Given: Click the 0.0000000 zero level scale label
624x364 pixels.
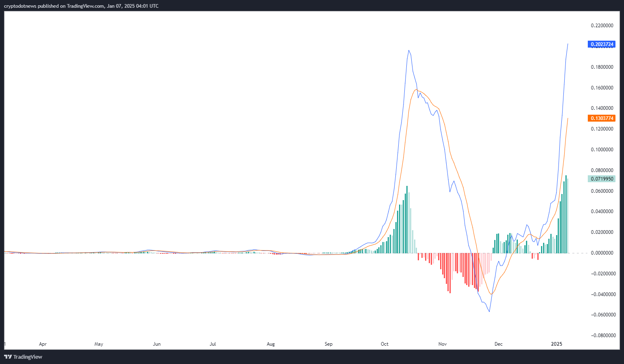Looking at the screenshot, I should [602, 253].
